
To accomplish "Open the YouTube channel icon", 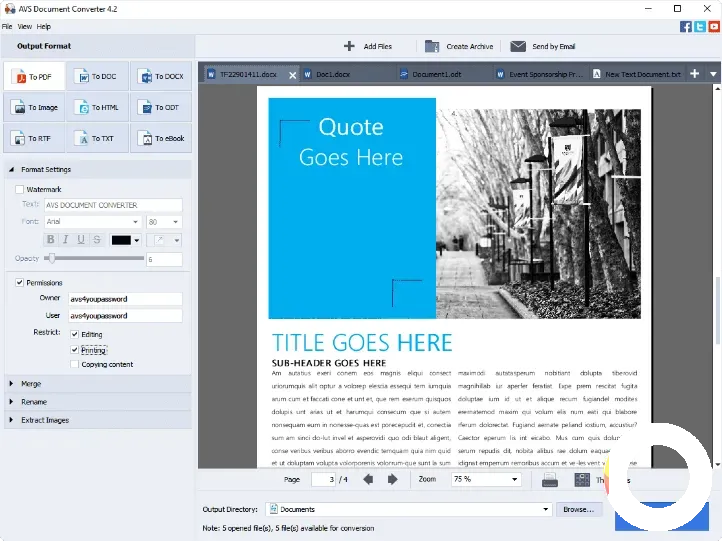I will tap(714, 27).
